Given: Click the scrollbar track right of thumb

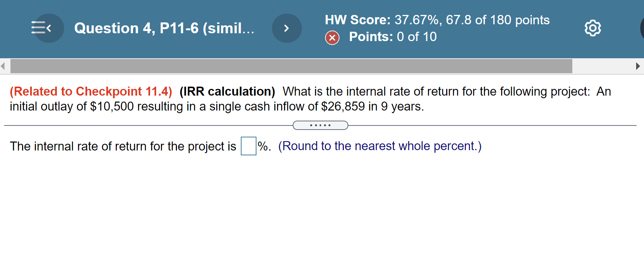Looking at the screenshot, I should pyautogui.click(x=603, y=66).
